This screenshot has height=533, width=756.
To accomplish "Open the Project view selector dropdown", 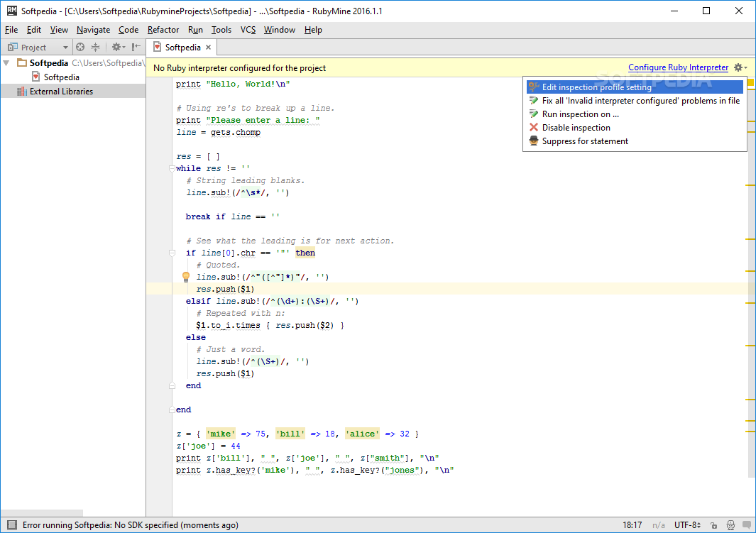I will pyautogui.click(x=65, y=48).
